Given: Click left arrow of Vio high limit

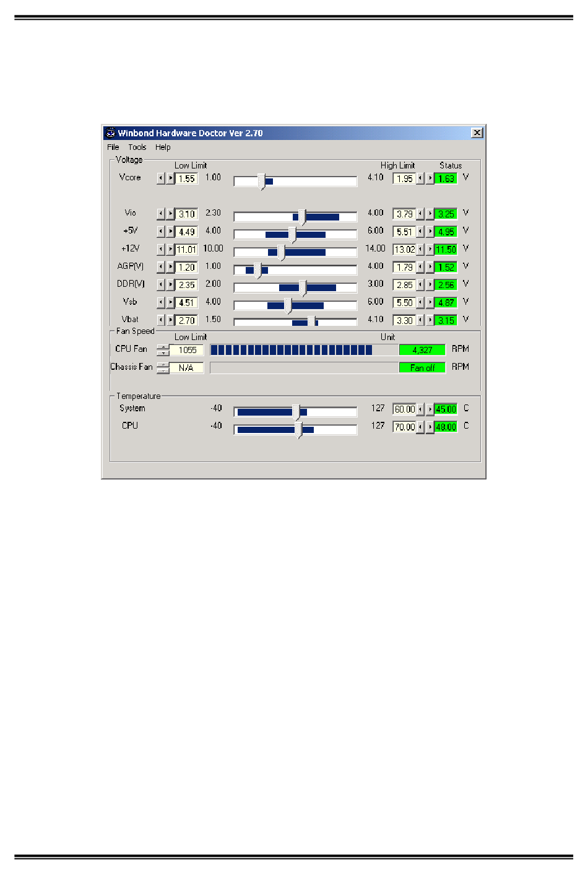Looking at the screenshot, I should pyautogui.click(x=420, y=214).
